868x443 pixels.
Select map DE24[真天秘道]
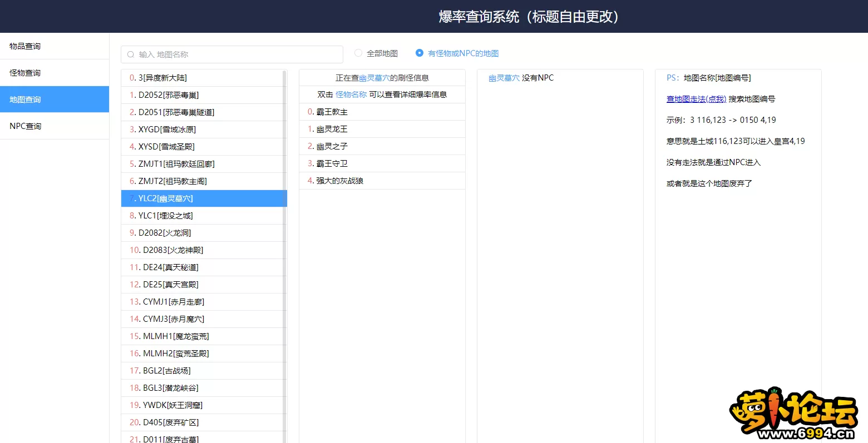click(x=202, y=267)
